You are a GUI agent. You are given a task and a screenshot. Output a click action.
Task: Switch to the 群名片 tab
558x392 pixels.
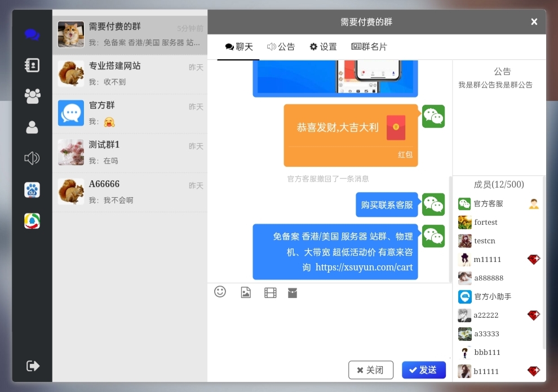(x=369, y=47)
